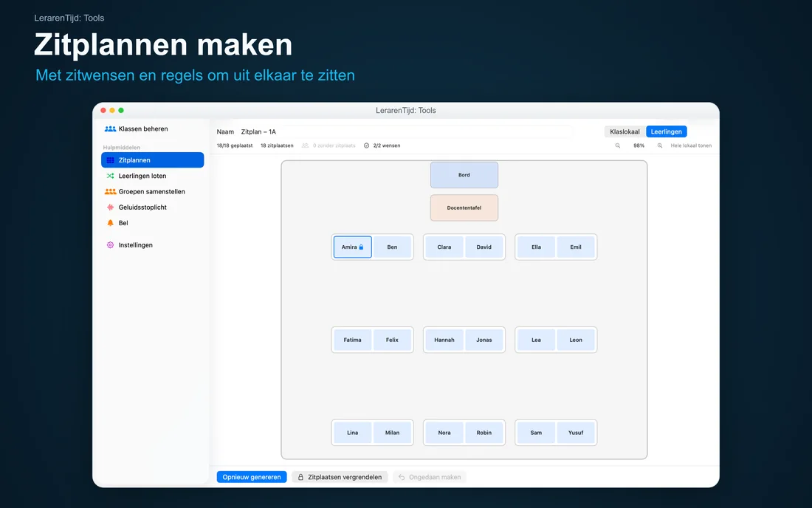Click zoom out magnifier icon
The image size is (812, 508).
[618, 145]
